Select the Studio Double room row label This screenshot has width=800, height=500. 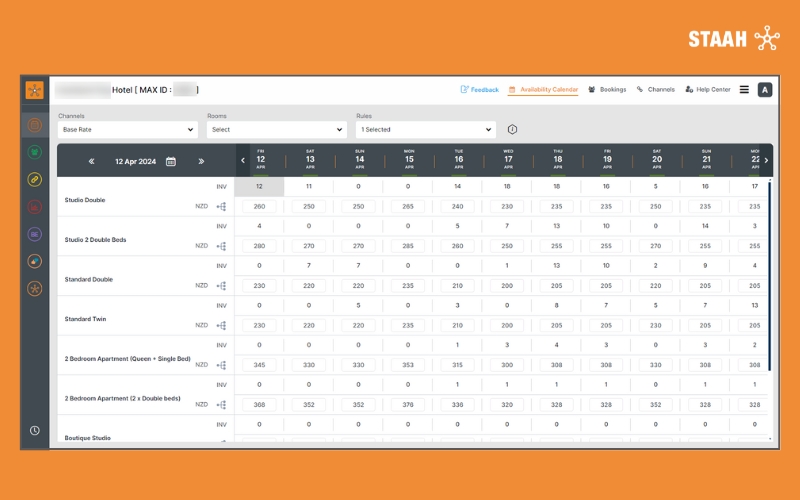coord(85,200)
